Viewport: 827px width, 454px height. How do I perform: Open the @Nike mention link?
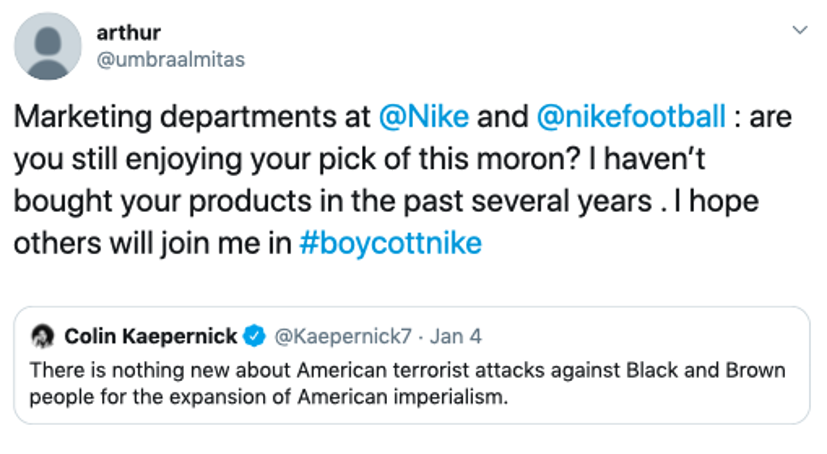425,117
